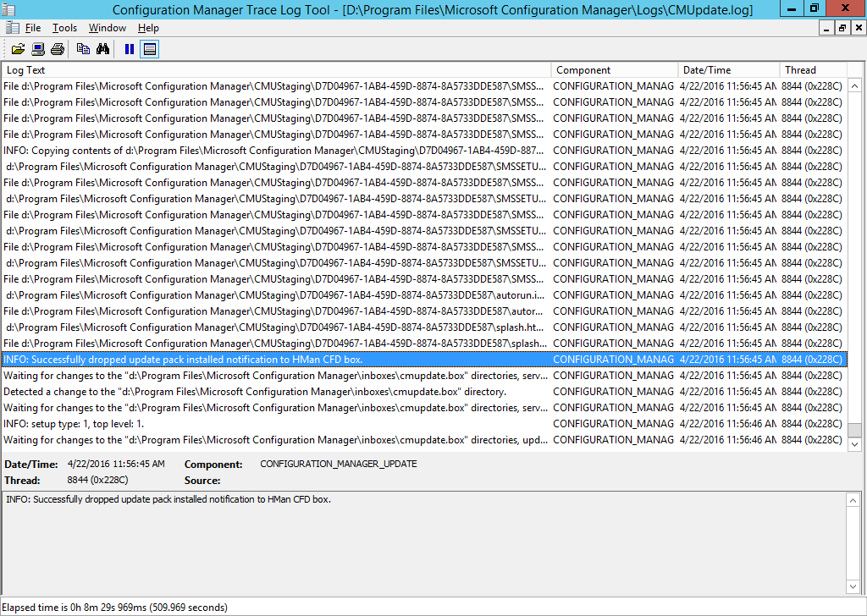Image resolution: width=867 pixels, height=616 pixels.
Task: Click the Log Text column header
Action: click(x=277, y=70)
